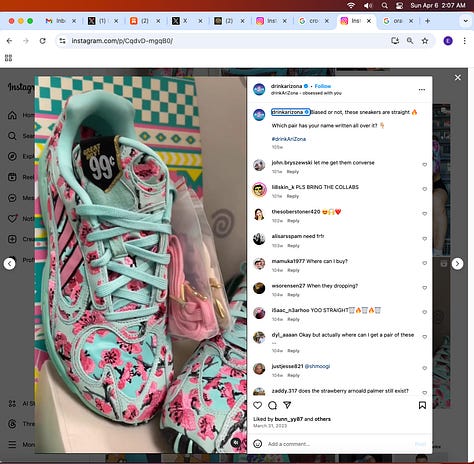The width and height of the screenshot is (474, 464).
Task: Like thesoberstoner420's comment
Action: (424, 214)
